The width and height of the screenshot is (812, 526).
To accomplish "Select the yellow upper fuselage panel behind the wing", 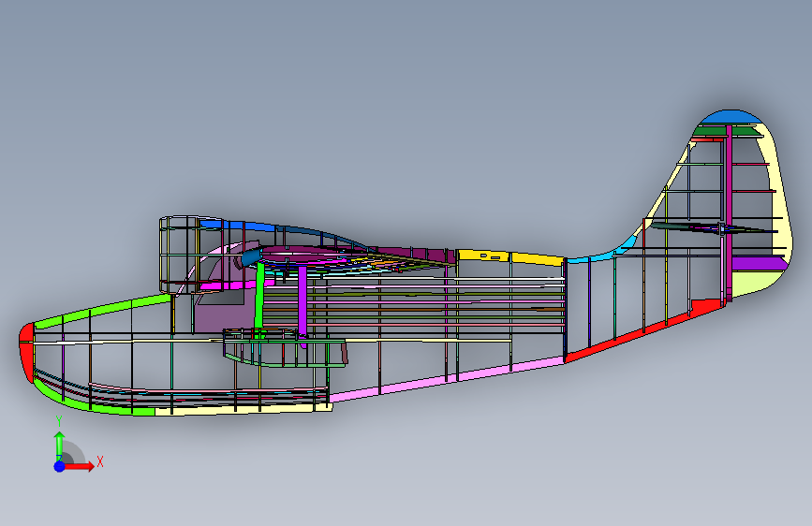I will tap(510, 257).
